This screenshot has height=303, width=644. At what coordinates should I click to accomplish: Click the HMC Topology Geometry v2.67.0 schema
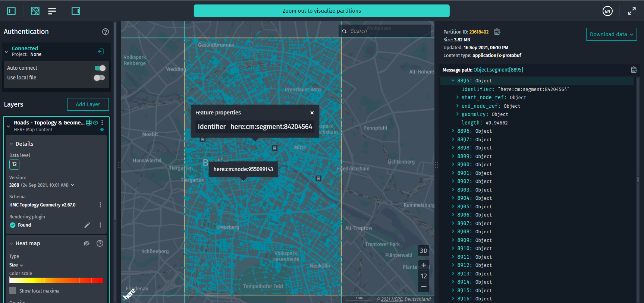pos(43,205)
